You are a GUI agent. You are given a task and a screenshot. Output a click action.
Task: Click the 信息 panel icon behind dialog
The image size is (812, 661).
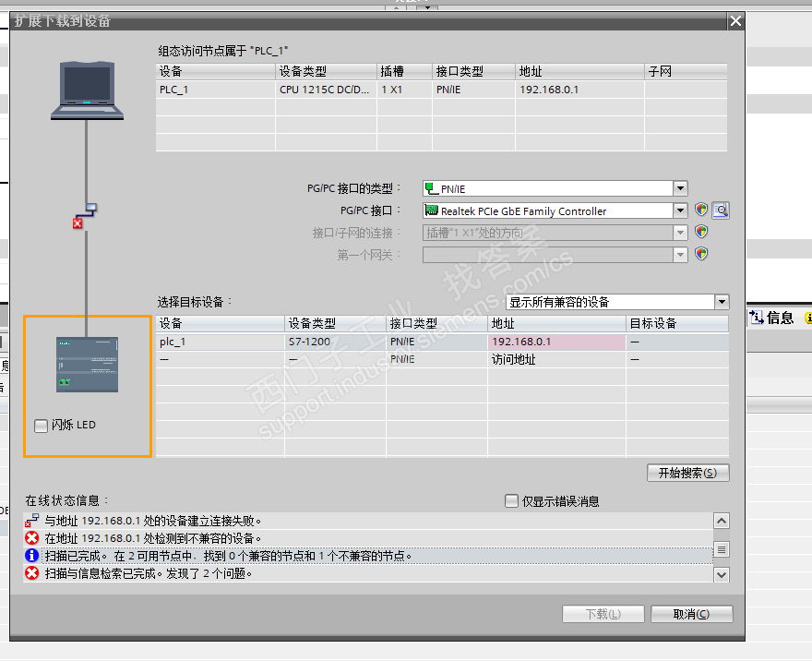tap(756, 317)
